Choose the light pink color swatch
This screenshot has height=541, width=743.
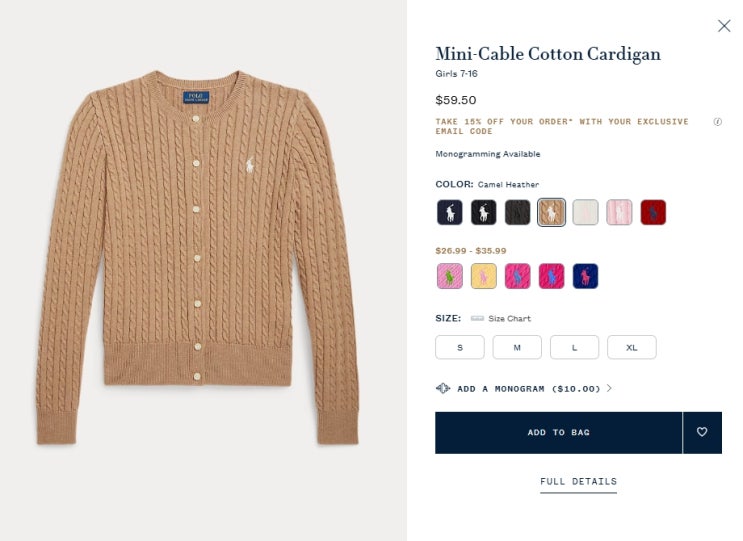click(619, 212)
